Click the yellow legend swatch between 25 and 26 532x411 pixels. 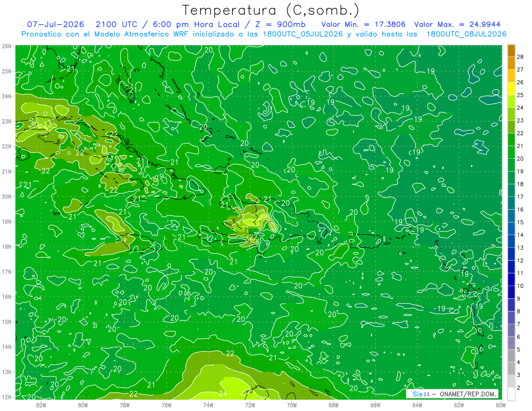tap(511, 88)
